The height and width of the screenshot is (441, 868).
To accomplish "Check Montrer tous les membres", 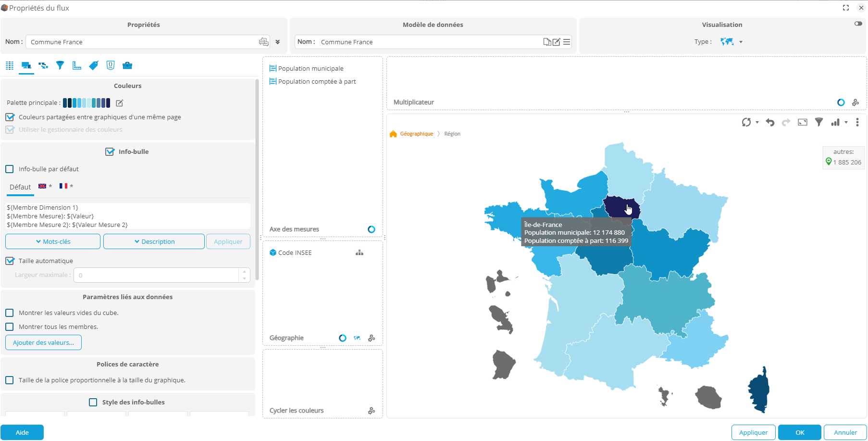I will coord(9,327).
